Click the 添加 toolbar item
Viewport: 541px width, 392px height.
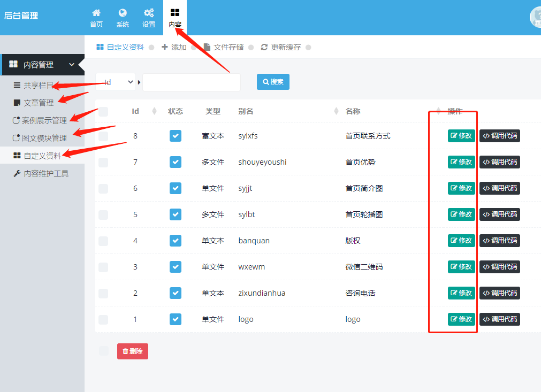(174, 47)
